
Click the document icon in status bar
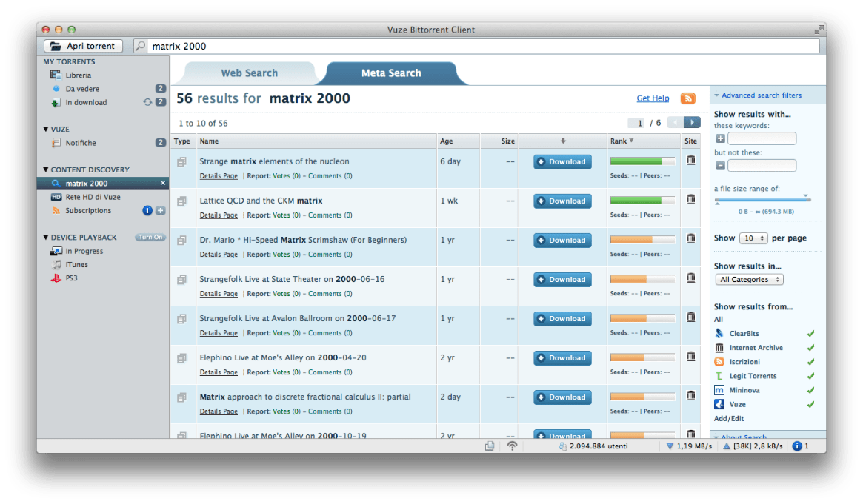490,446
